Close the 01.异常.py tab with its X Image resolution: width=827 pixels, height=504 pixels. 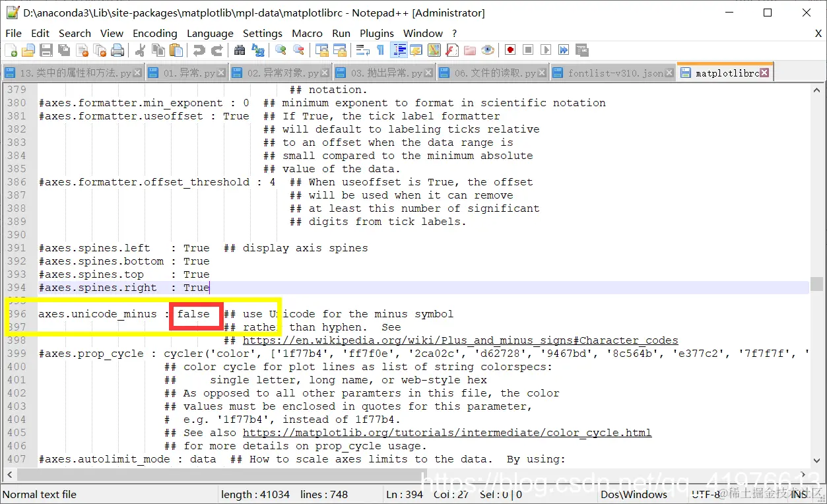point(221,73)
